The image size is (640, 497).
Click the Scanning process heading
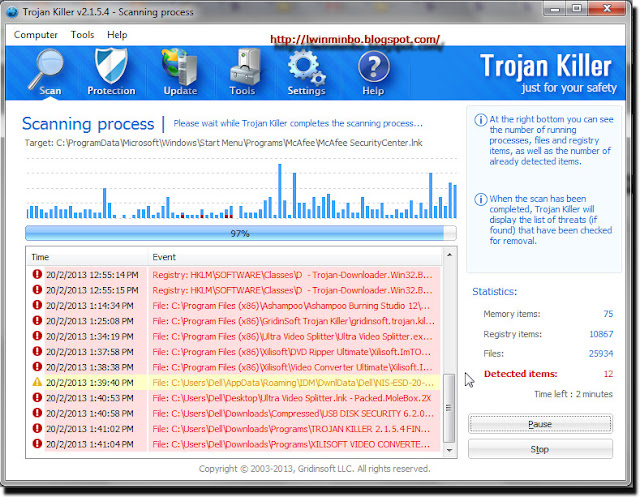[88, 124]
